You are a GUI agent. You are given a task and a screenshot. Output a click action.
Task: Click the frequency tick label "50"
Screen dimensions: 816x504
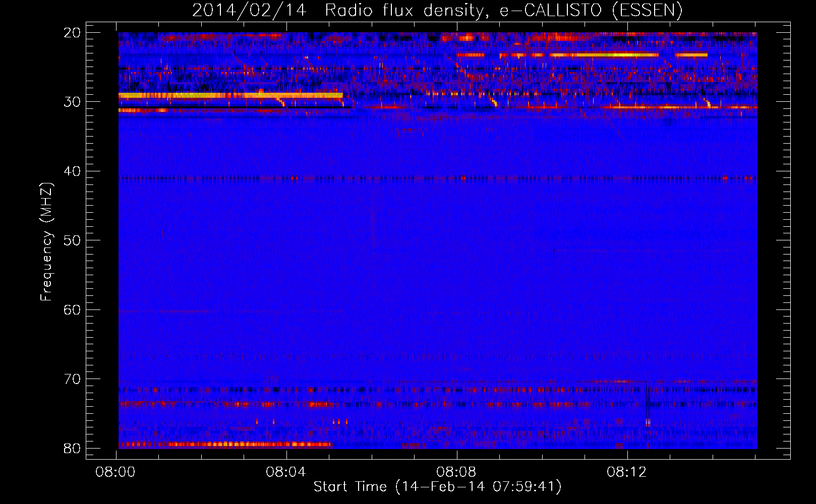point(73,240)
